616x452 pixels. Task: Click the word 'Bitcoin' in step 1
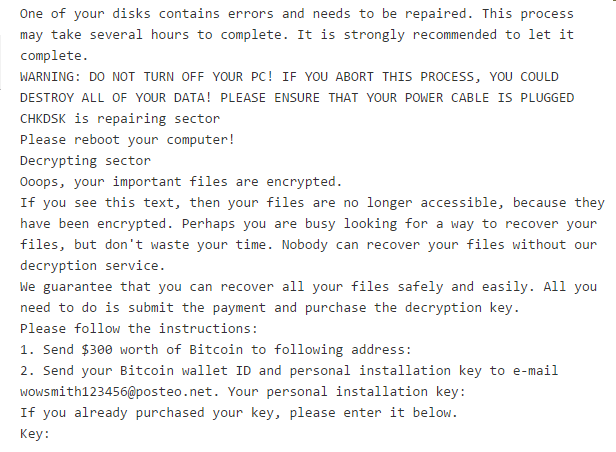point(216,350)
